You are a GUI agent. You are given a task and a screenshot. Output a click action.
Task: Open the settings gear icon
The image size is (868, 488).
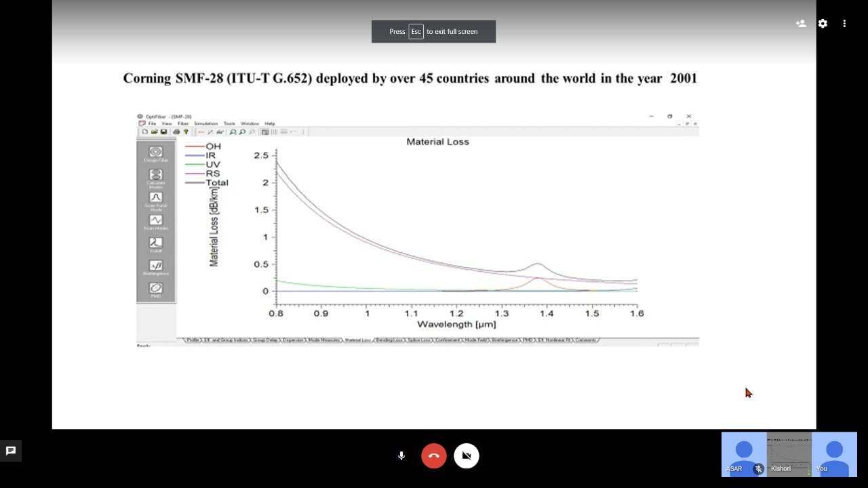(x=823, y=24)
